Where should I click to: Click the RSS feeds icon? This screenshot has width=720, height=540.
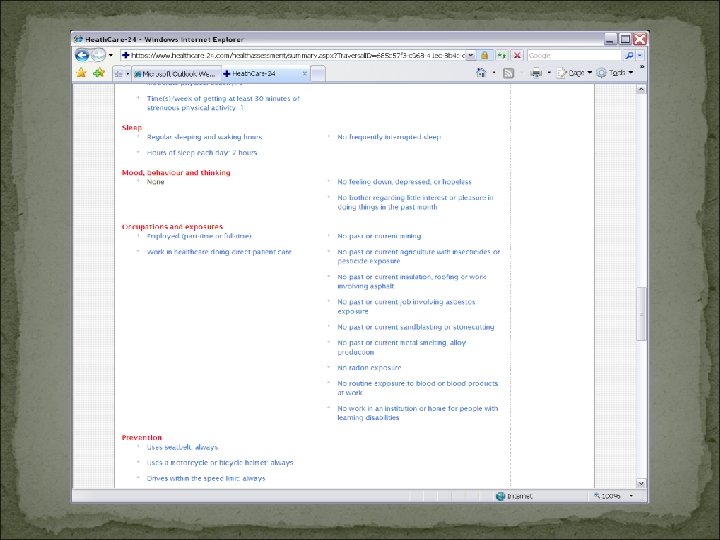pos(508,73)
